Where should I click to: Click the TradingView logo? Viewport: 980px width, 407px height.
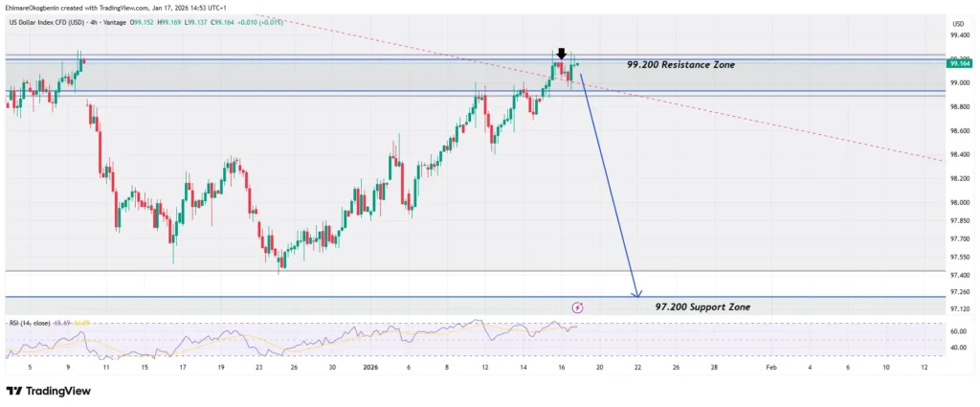click(x=49, y=392)
